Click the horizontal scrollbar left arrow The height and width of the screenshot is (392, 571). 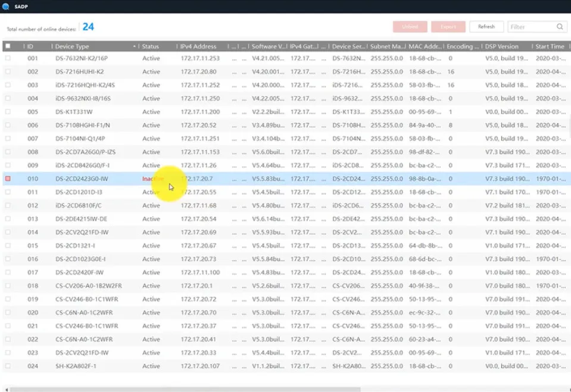point(7,390)
